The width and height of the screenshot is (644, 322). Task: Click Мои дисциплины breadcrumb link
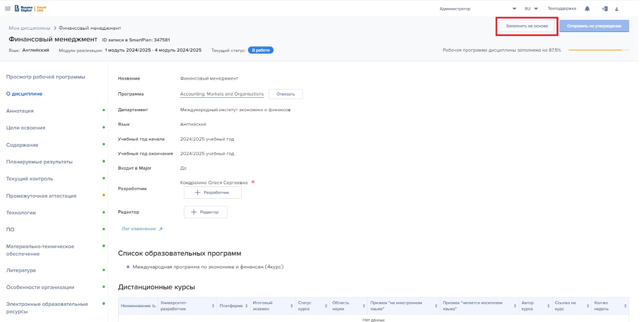tap(29, 28)
